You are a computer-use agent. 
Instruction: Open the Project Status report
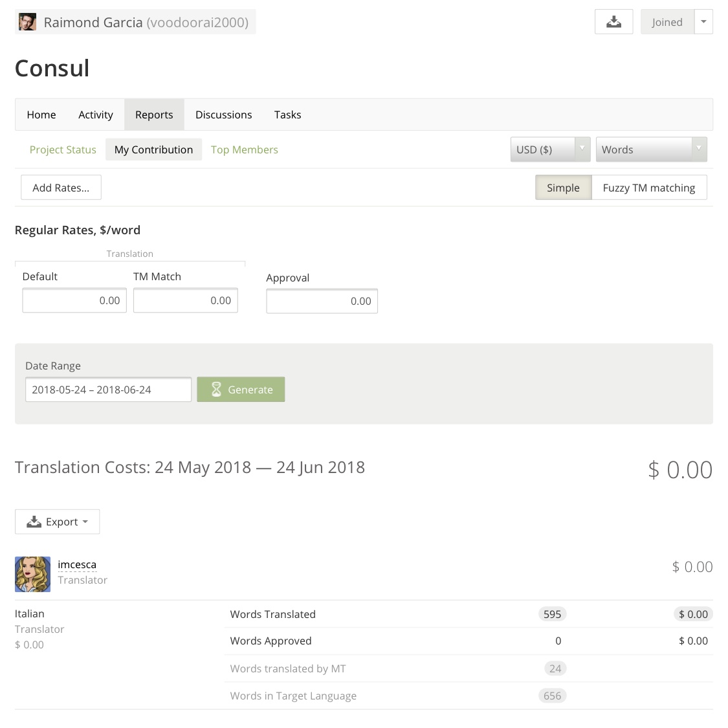point(63,149)
